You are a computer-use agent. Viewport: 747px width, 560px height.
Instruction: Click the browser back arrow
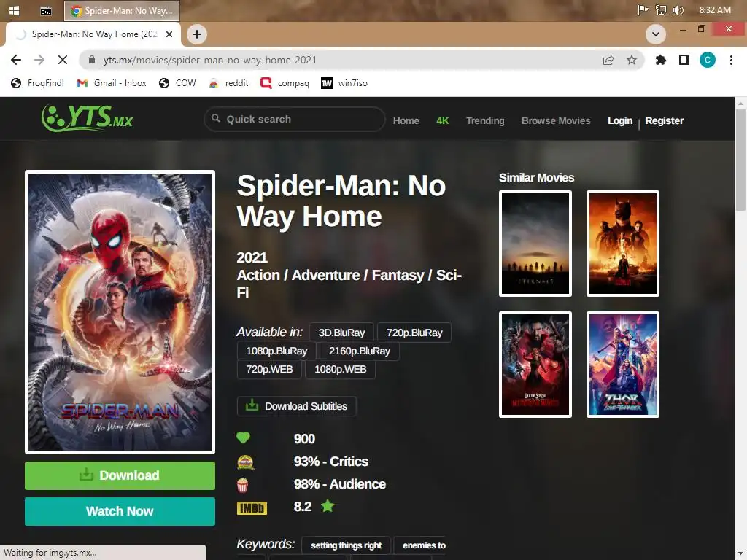click(16, 60)
